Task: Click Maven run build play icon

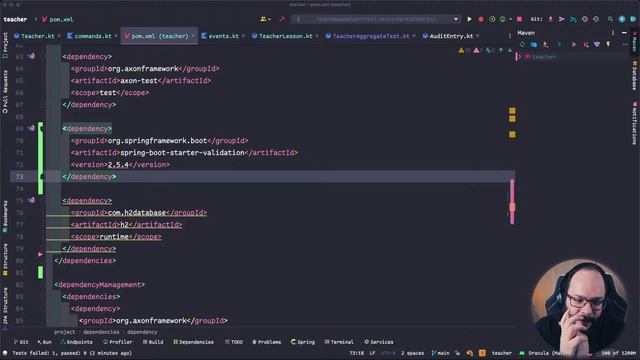Action: pos(574,44)
